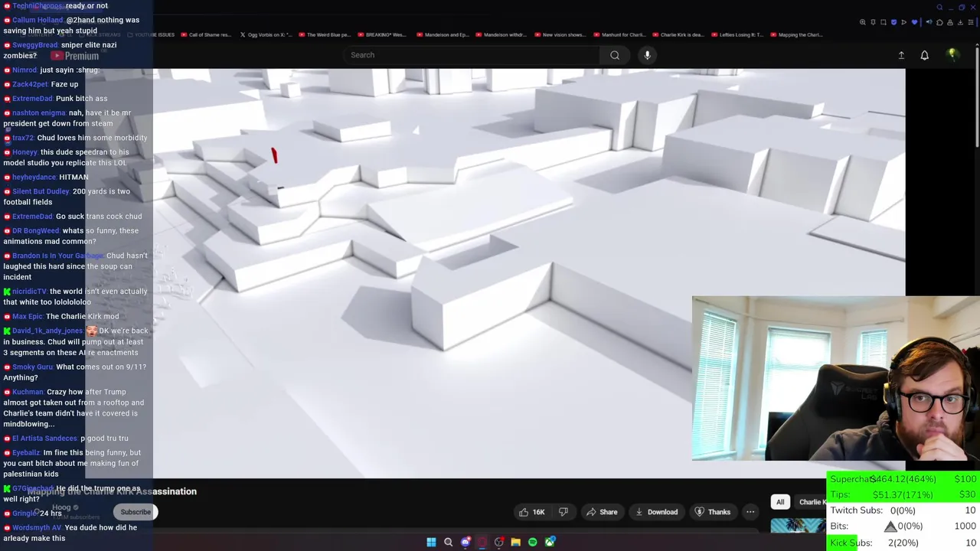Click the 'Superchat' goal row
The height and width of the screenshot is (551, 980).
coord(903,479)
